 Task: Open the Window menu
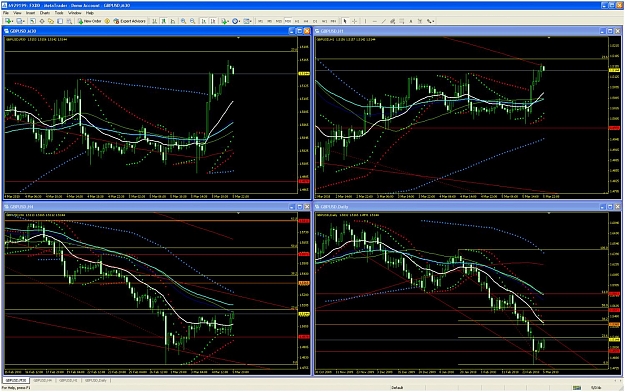(75, 13)
